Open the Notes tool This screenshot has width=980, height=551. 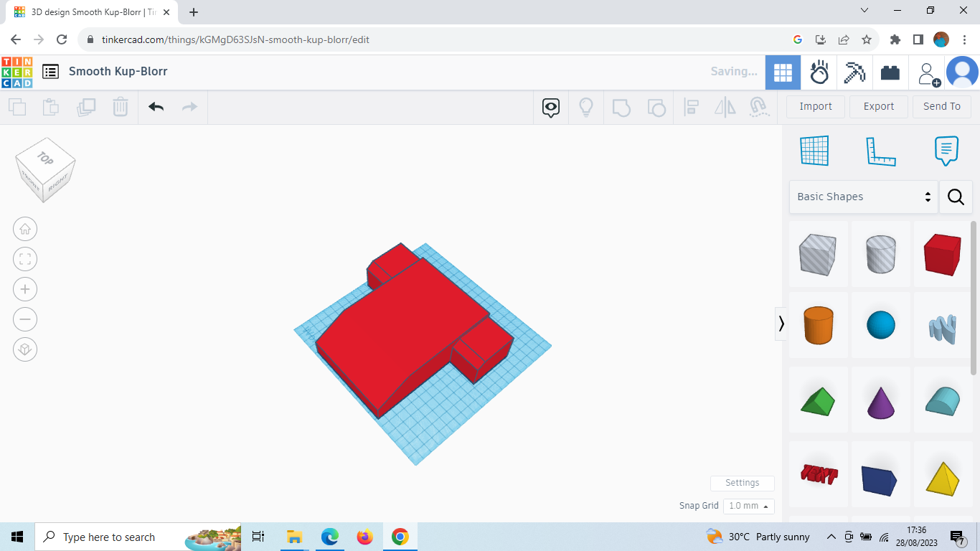click(946, 151)
